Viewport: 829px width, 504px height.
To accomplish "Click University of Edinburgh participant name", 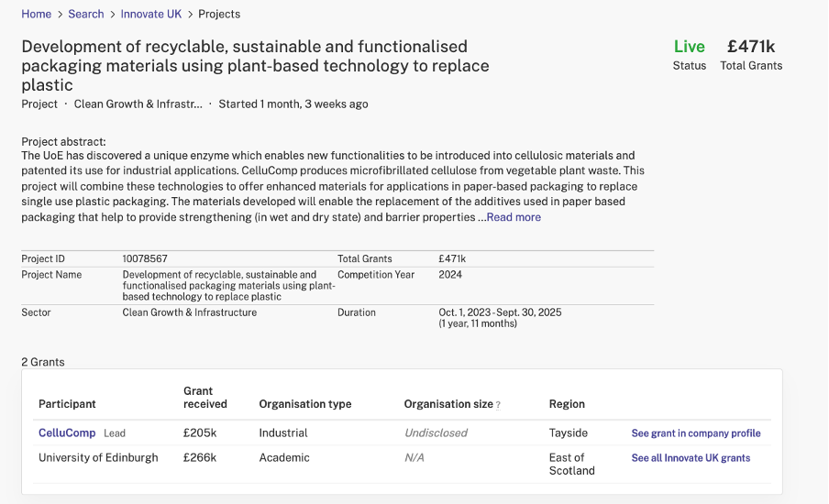I will (x=98, y=457).
